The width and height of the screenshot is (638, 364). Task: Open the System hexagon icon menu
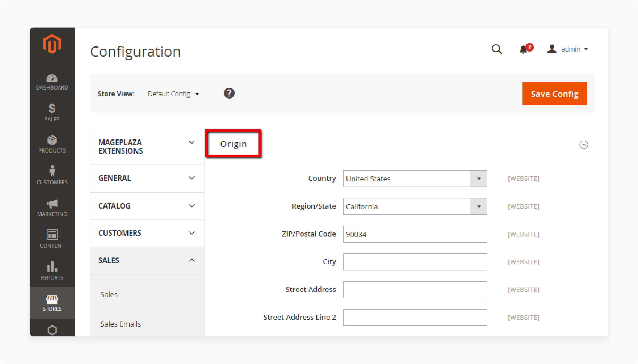(x=52, y=330)
